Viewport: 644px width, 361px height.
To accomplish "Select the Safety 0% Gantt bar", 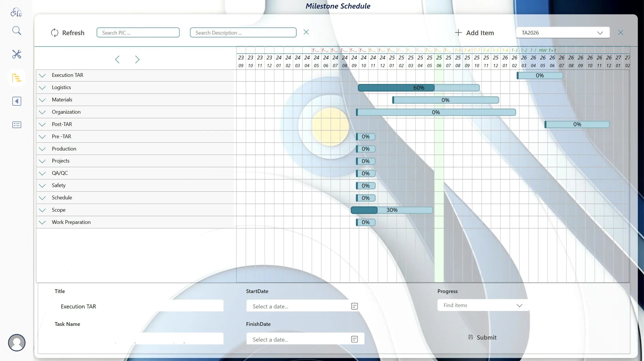I will click(365, 186).
